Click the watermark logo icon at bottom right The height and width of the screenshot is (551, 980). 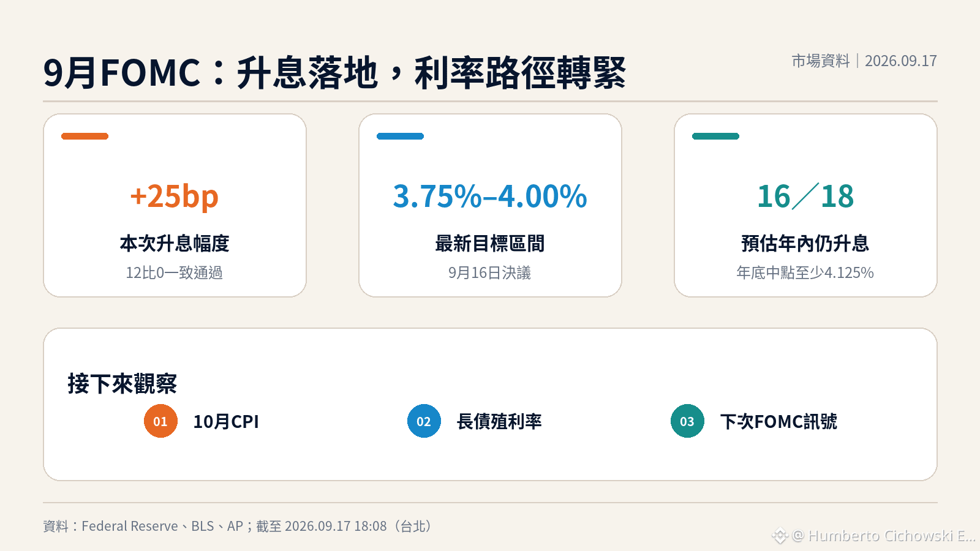click(780, 536)
